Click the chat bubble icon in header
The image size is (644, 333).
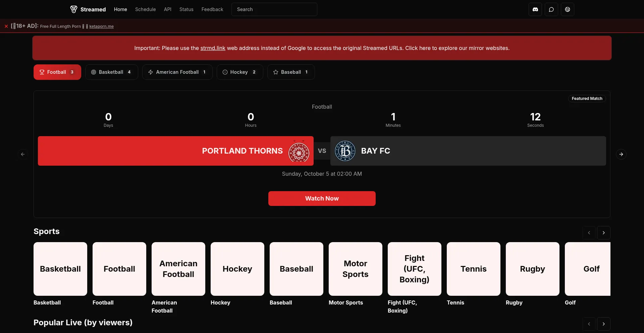coord(551,9)
